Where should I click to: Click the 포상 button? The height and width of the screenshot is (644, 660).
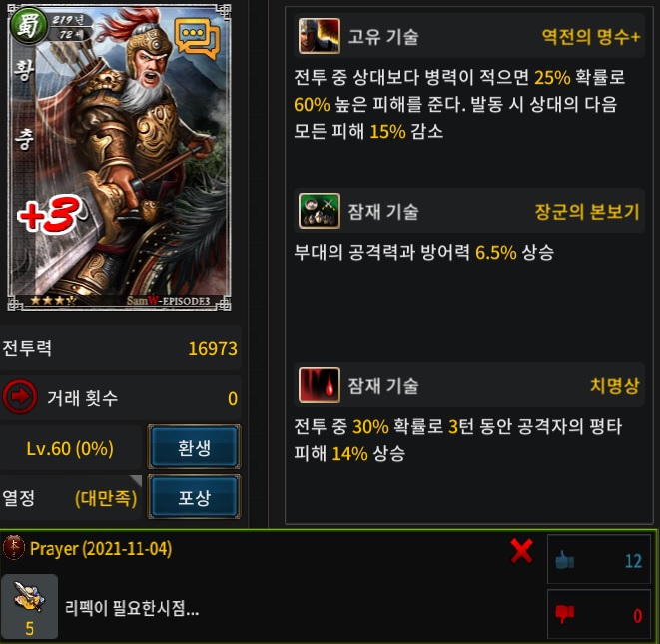click(x=194, y=497)
